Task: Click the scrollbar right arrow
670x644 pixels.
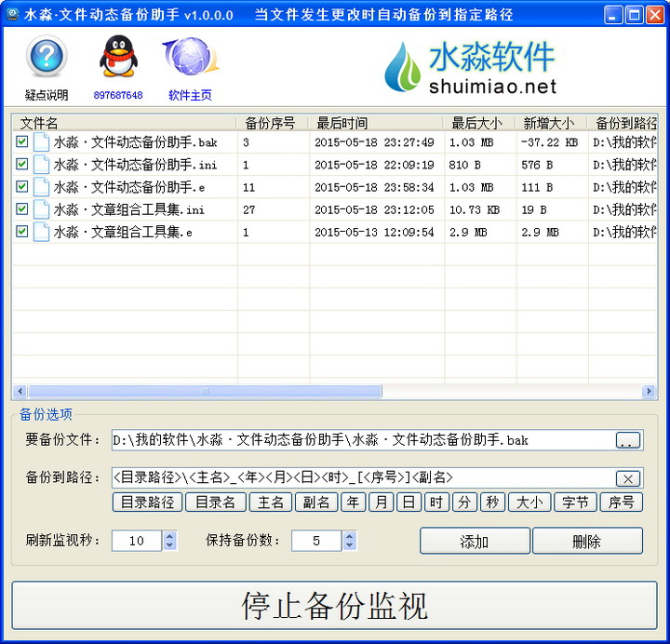Action: (649, 391)
